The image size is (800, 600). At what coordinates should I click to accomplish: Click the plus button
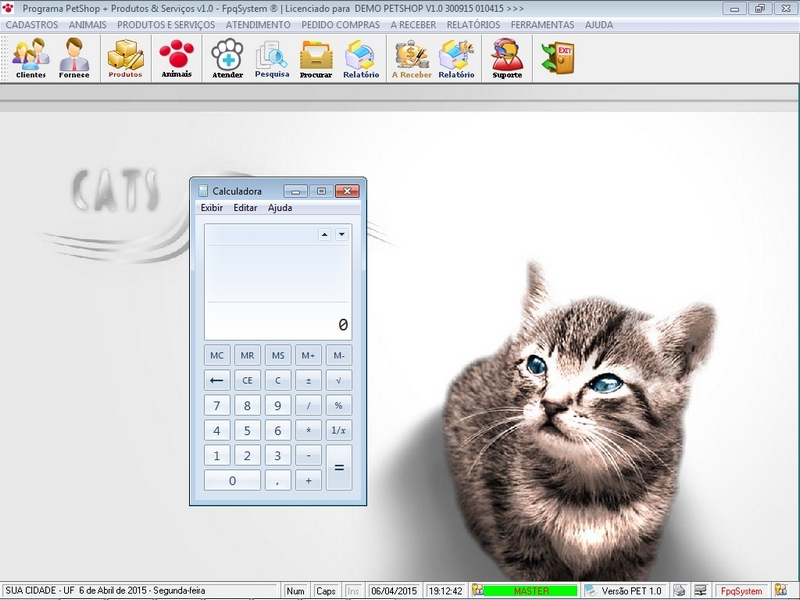point(308,480)
